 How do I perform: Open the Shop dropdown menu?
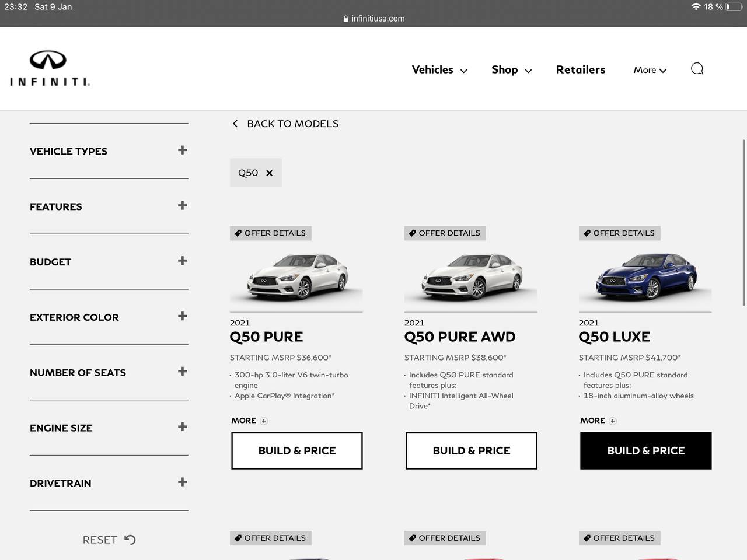coord(511,69)
